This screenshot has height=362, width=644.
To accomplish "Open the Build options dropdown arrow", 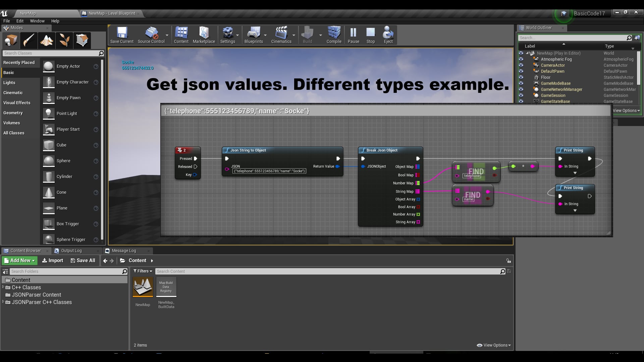I will [320, 35].
